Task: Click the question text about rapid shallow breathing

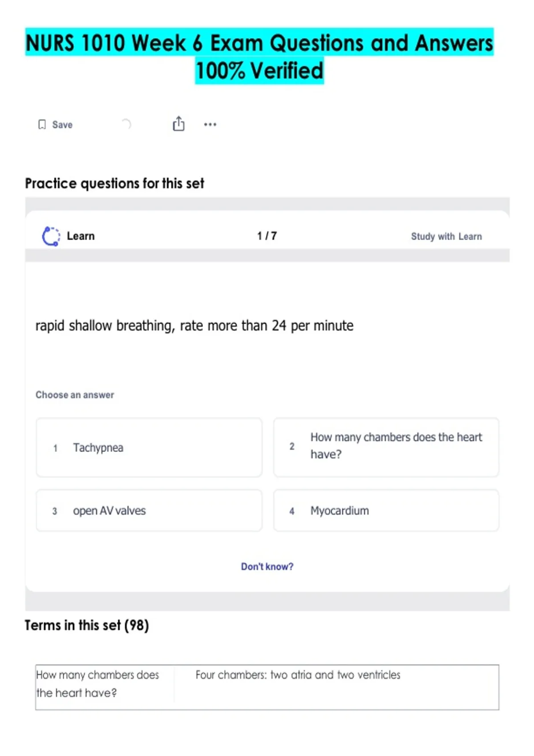Action: pos(194,326)
